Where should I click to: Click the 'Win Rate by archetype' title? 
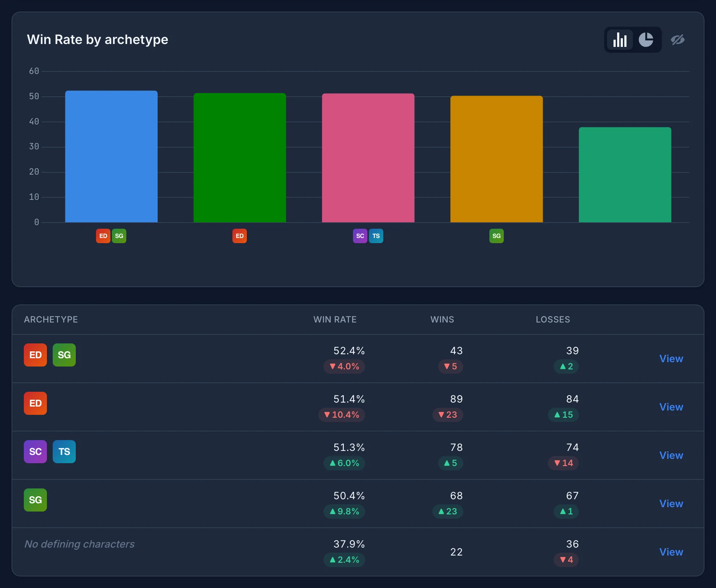click(x=97, y=39)
